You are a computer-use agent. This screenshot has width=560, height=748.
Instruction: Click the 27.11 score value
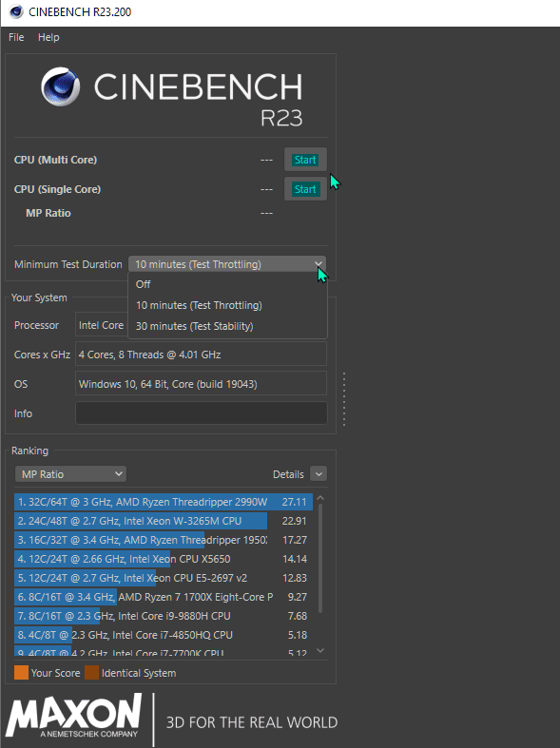pyautogui.click(x=295, y=502)
